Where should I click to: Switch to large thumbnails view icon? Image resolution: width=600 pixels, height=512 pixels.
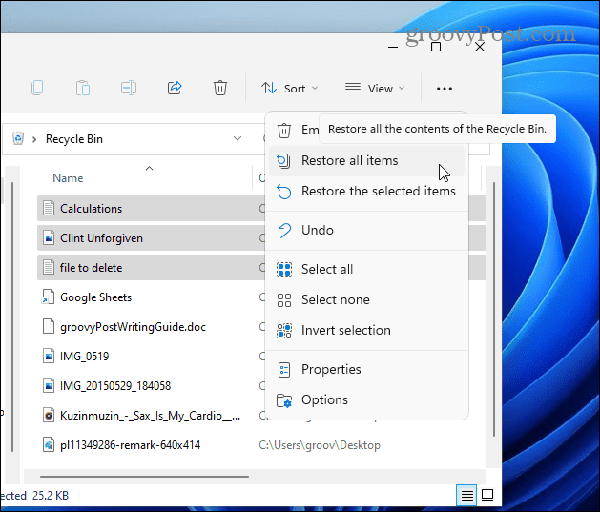pyautogui.click(x=487, y=494)
